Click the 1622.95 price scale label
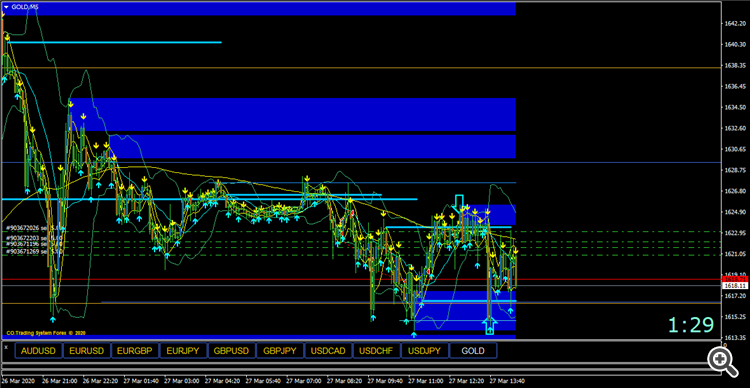The height and width of the screenshot is (388, 750). [736, 233]
